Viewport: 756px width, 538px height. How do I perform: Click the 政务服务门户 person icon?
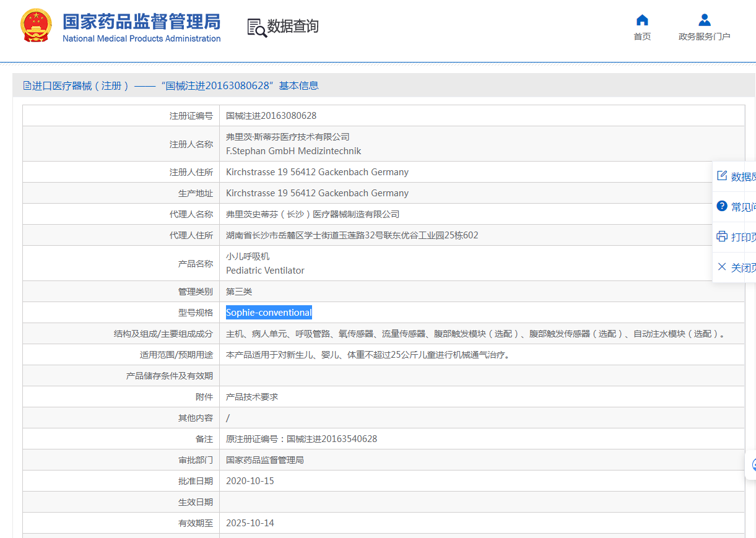point(704,20)
